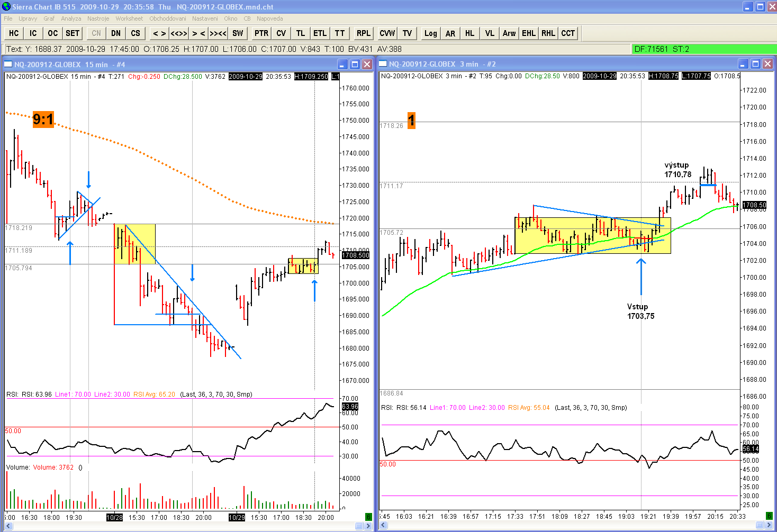Open the Napoveda menu
This screenshot has width=777, height=532.
click(x=270, y=19)
